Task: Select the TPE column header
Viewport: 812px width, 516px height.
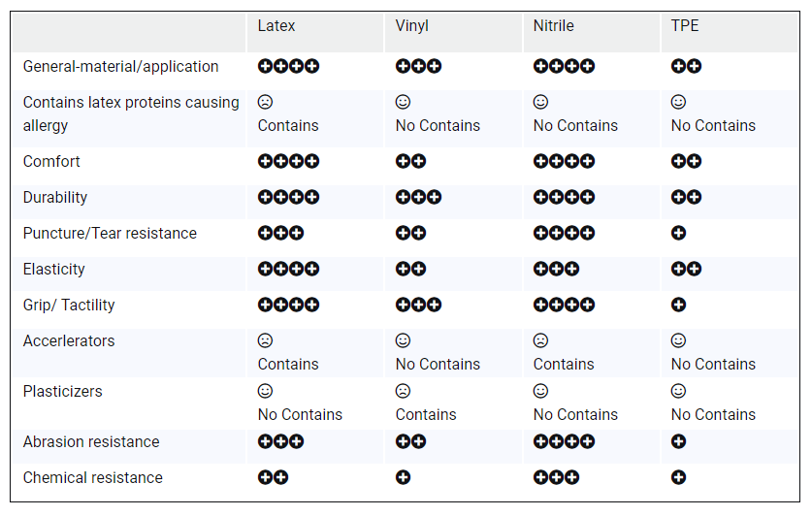Action: pos(685,26)
